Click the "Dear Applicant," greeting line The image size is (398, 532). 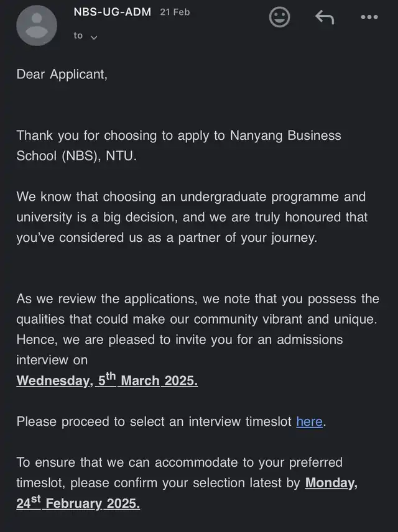[x=62, y=75]
